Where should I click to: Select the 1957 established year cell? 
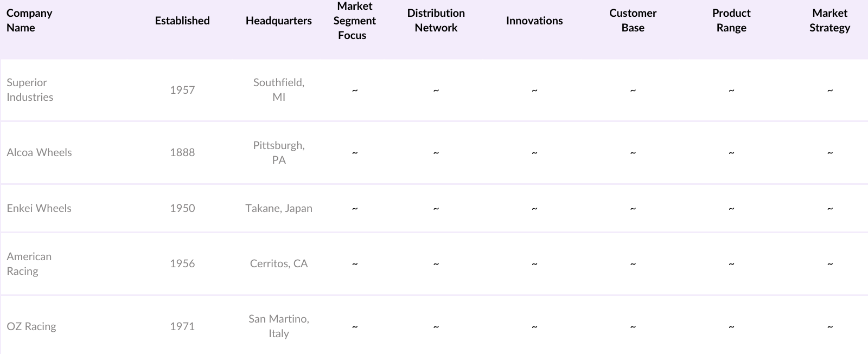click(182, 90)
